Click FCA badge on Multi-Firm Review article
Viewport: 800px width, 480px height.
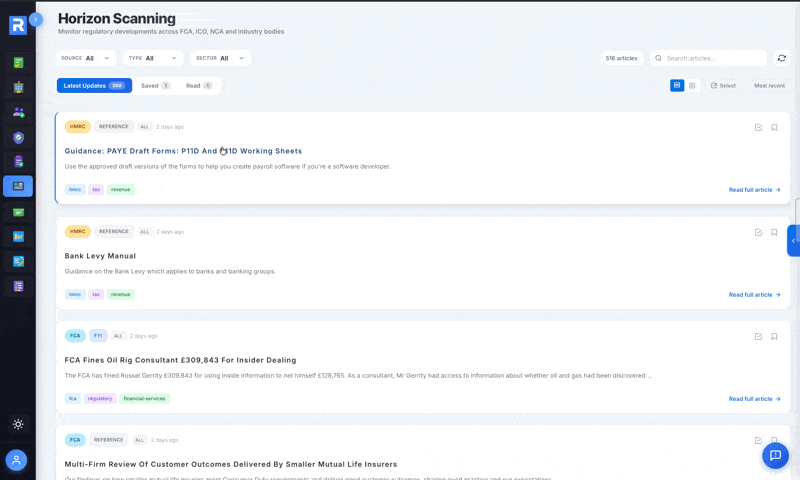[x=75, y=440]
